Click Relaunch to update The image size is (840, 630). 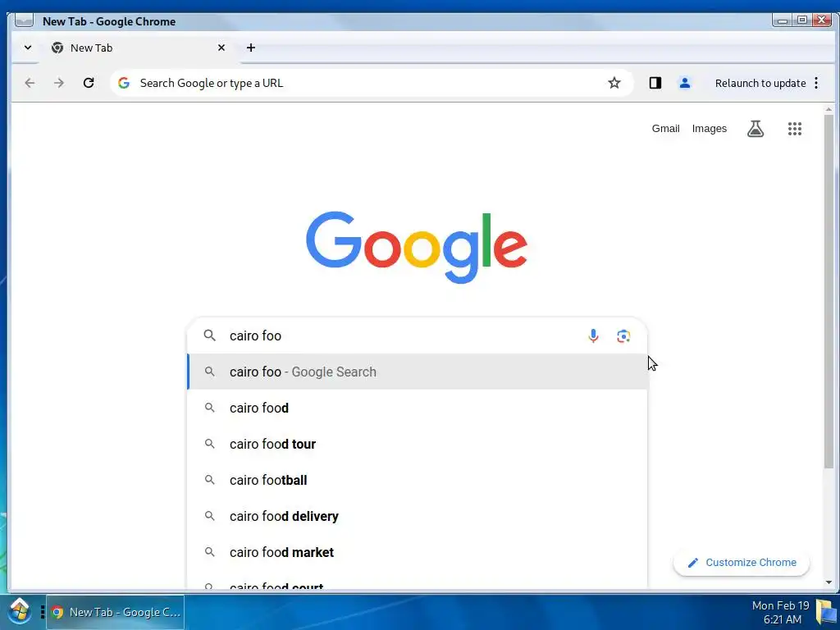coord(760,83)
